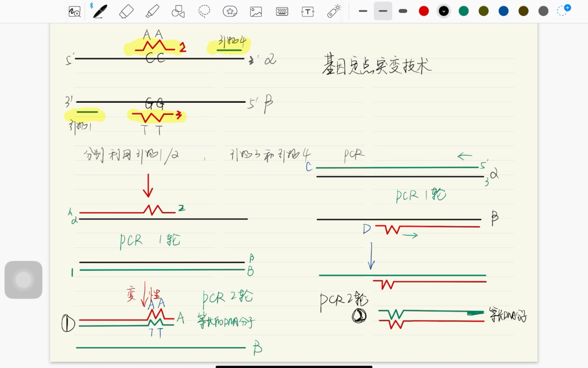Select the Text box tool
The width and height of the screenshot is (588, 368).
[x=308, y=12]
